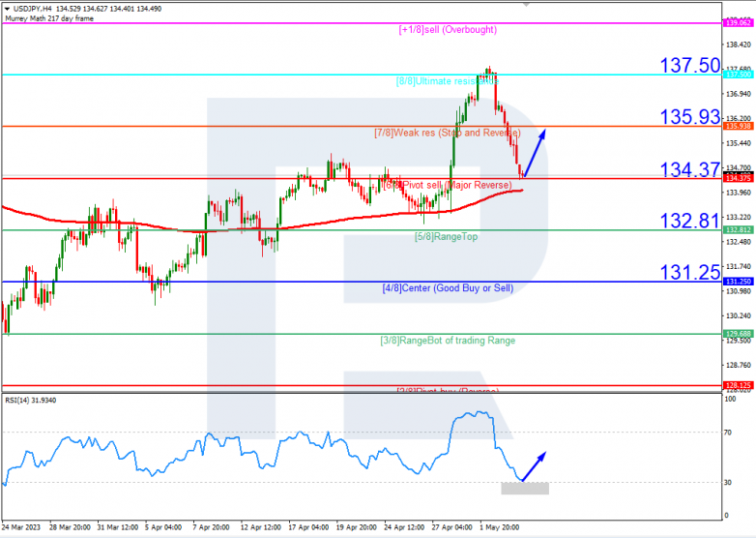Click the 5 Apr 04:00 time axis label

163,527
